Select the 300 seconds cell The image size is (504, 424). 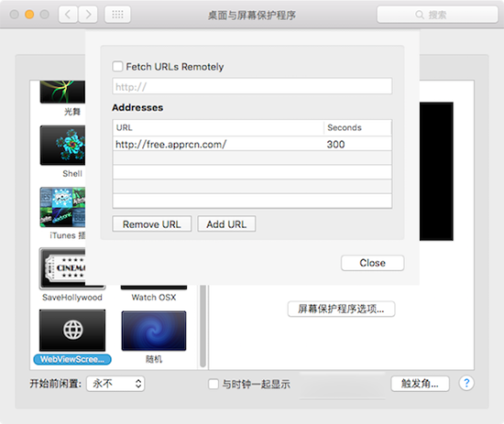tap(335, 144)
